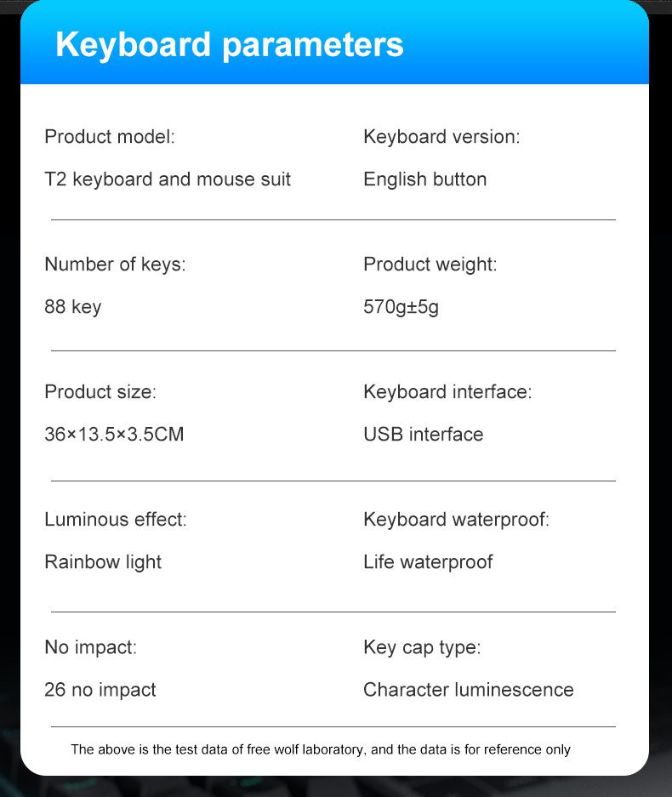This screenshot has height=797, width=672.
Task: Select the "Product weight:" label
Action: pyautogui.click(x=430, y=265)
